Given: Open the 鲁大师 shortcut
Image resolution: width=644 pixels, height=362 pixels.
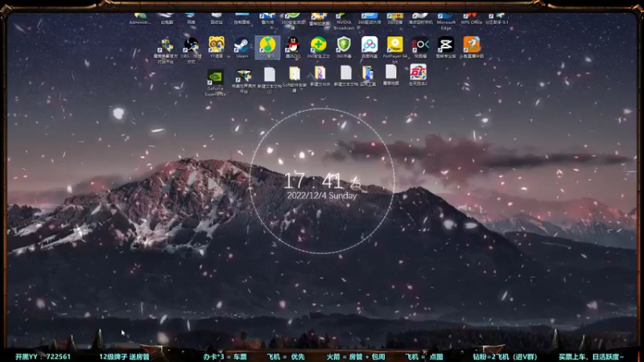Looking at the screenshot, I should click(267, 19).
